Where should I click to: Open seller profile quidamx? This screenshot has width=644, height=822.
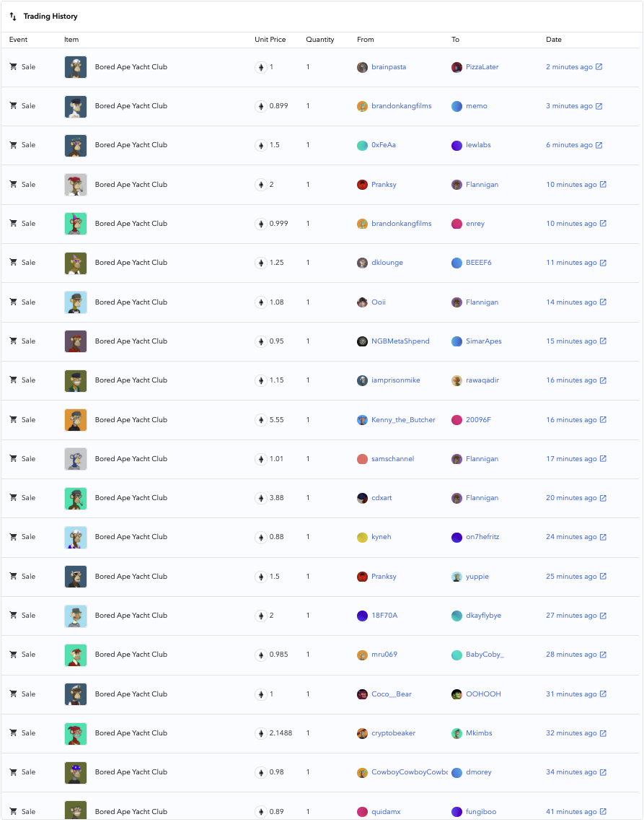(387, 811)
